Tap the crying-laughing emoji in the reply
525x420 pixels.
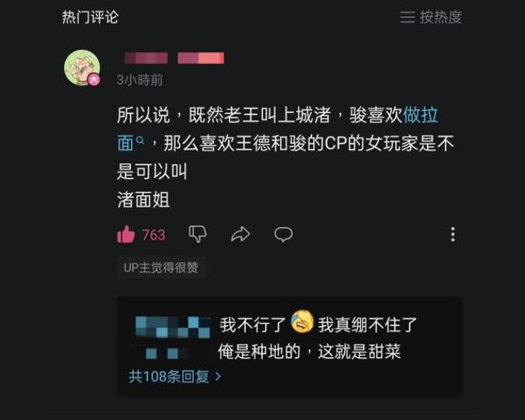tap(302, 321)
